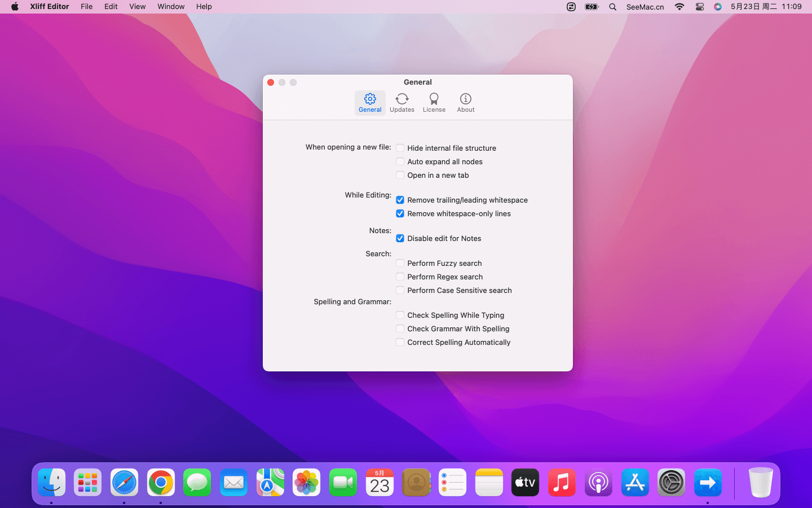This screenshot has width=812, height=508.
Task: Select the General settings tab
Action: (x=370, y=103)
